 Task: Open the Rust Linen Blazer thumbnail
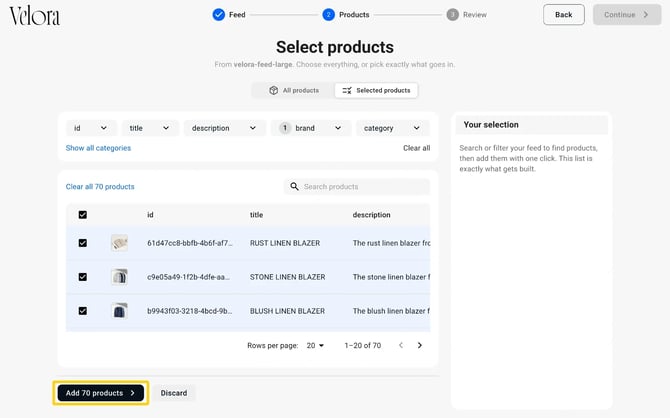119,243
